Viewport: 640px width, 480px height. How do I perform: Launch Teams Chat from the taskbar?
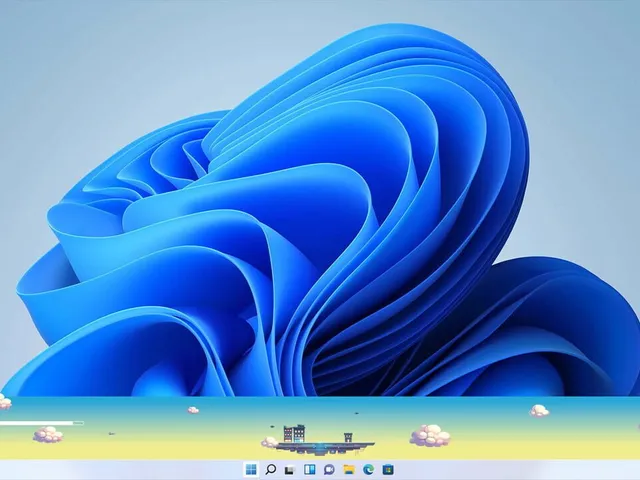(329, 470)
